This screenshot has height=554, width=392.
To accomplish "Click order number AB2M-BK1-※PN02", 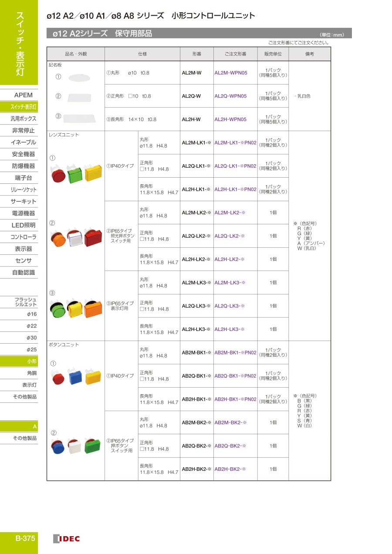I will coord(235,352).
